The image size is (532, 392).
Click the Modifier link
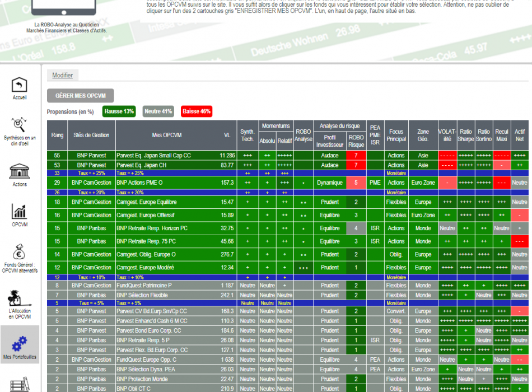tap(62, 75)
